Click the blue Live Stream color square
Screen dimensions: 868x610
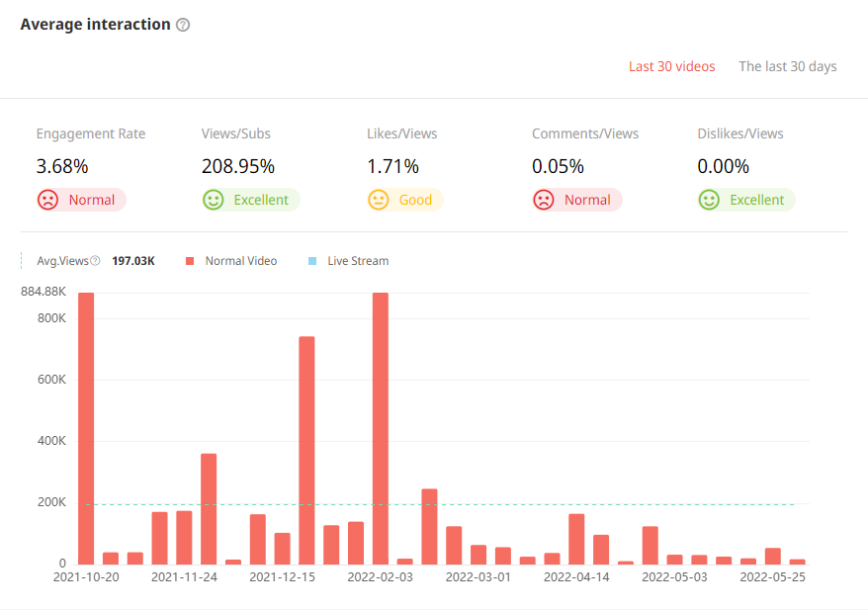click(x=312, y=261)
